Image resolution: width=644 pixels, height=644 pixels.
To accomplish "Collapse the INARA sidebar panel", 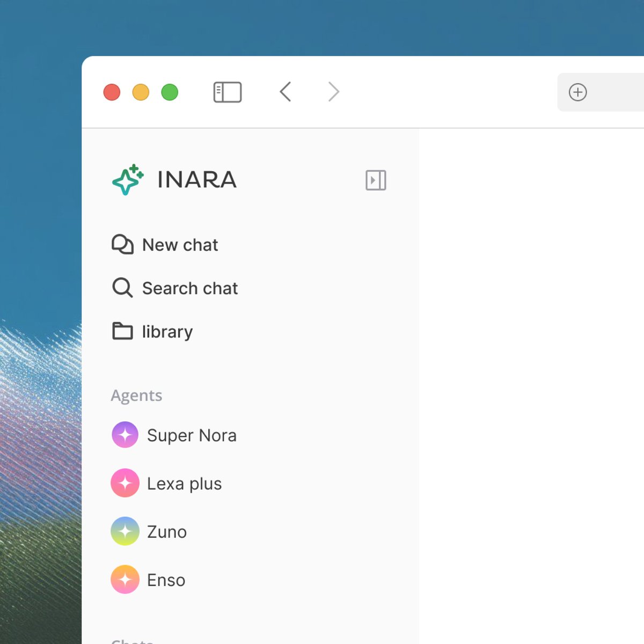I will [x=376, y=180].
